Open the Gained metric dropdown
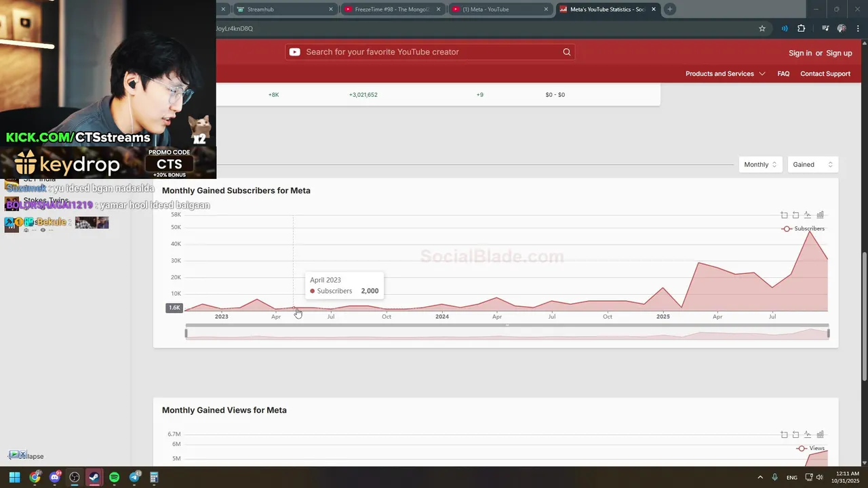This screenshot has width=868, height=488. [x=812, y=165]
